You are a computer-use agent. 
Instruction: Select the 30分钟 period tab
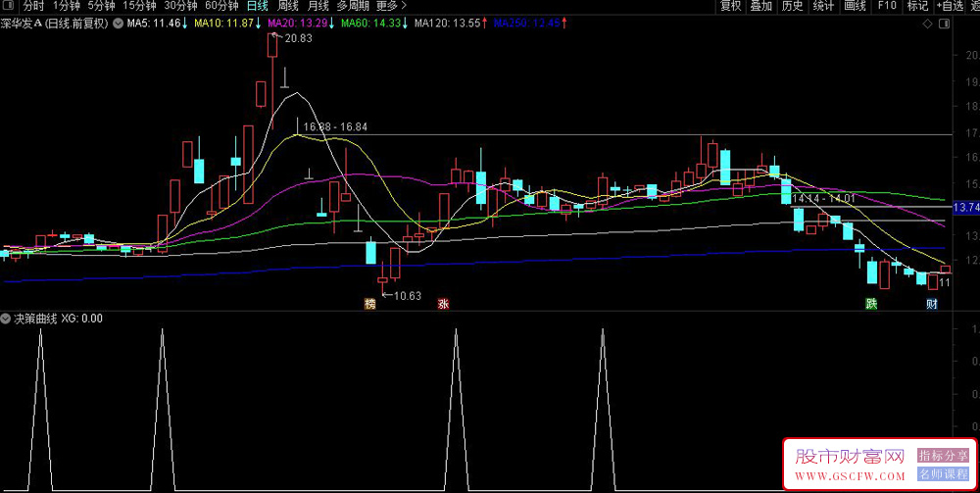click(180, 6)
